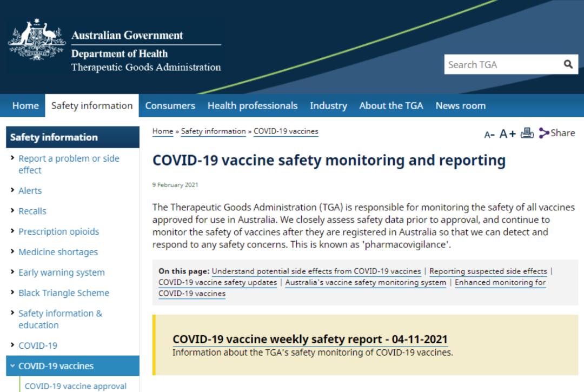Open the Share icon menu
This screenshot has width=584, height=392.
pos(557,133)
